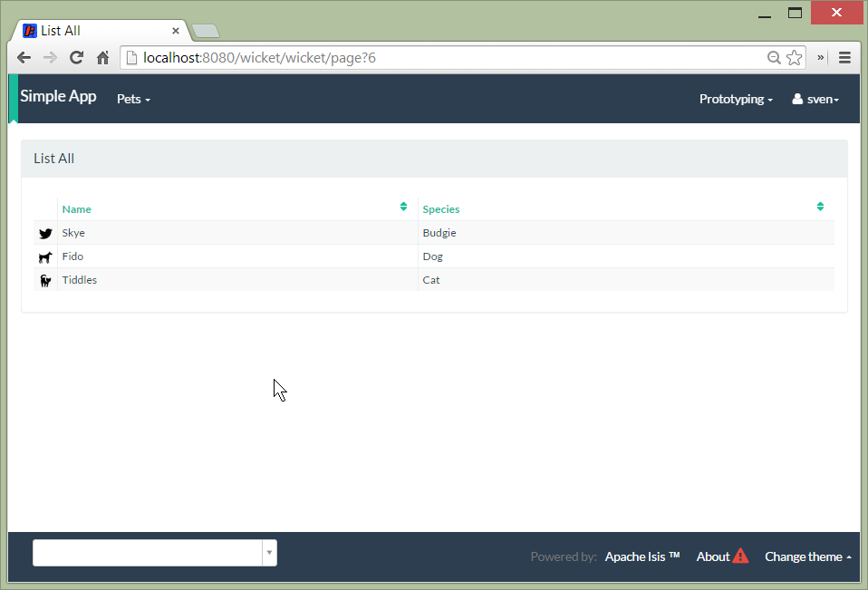
Task: Open the Apache Isis link
Action: point(642,556)
